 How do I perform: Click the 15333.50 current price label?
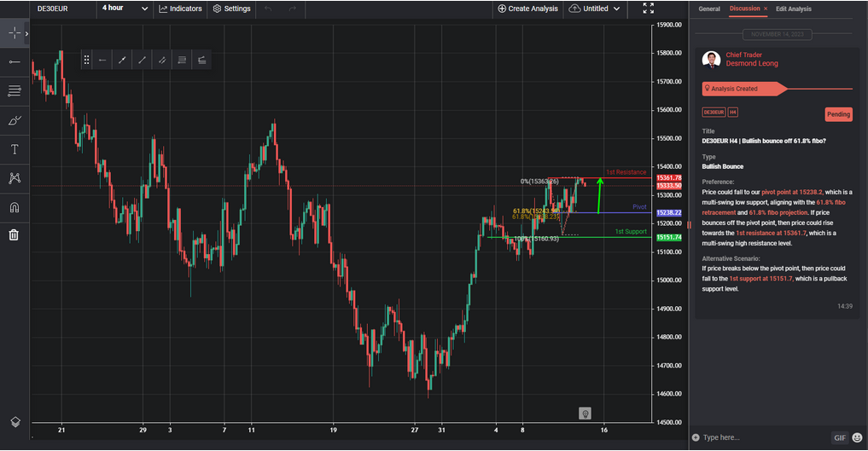coord(669,186)
